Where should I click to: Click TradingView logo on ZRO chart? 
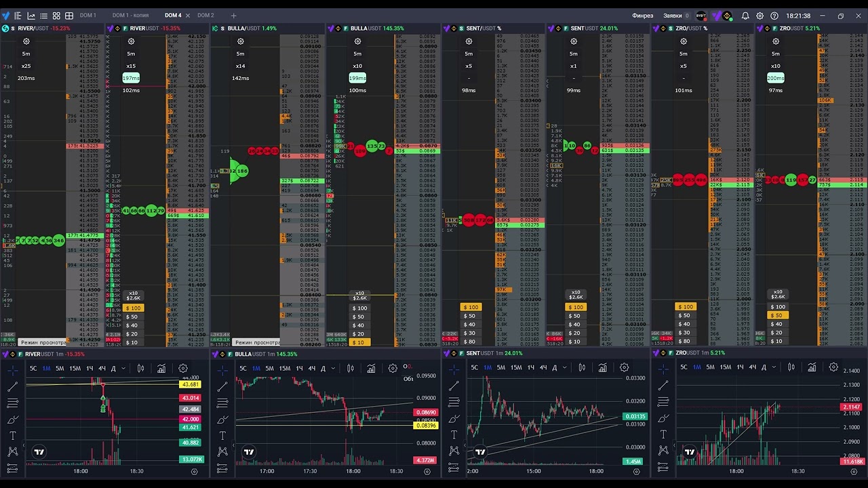click(690, 452)
